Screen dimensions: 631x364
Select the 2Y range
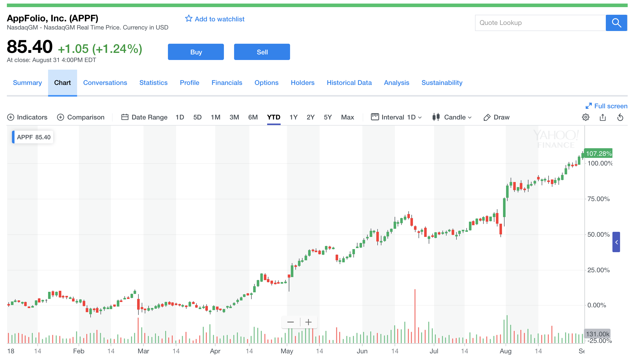(311, 117)
